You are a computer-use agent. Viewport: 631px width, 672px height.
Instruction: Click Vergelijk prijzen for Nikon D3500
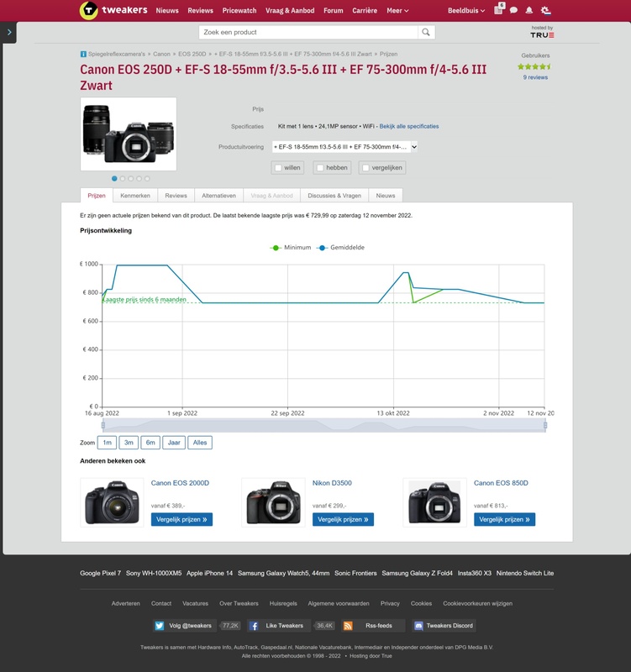click(x=343, y=519)
